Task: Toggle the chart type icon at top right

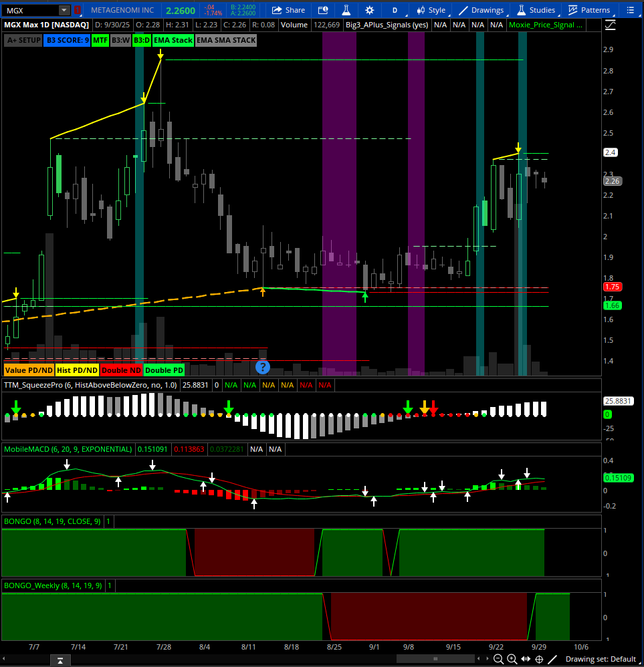Action: click(611, 25)
